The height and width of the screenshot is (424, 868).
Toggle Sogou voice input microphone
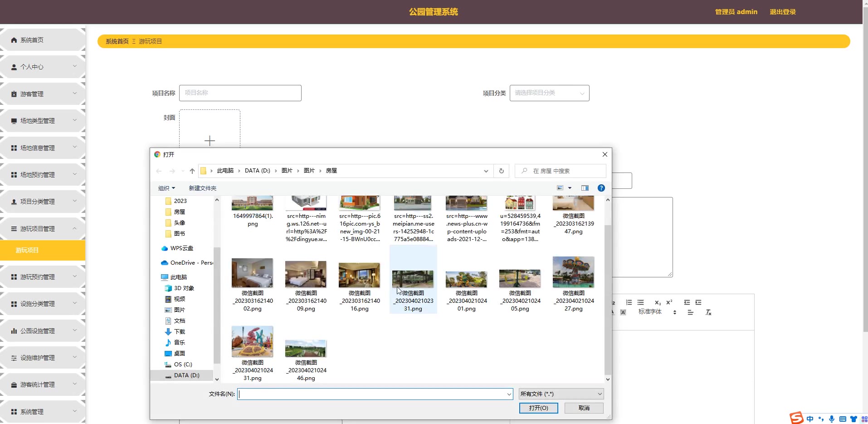832,419
